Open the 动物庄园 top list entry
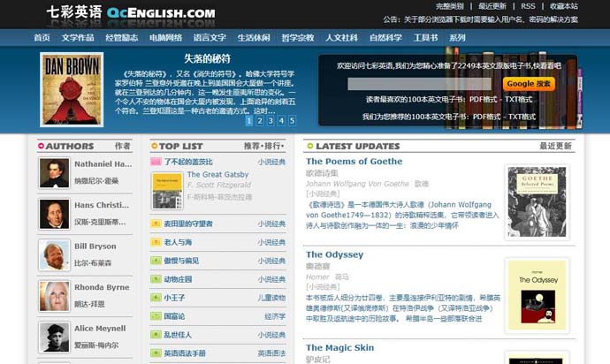The width and height of the screenshot is (610, 364). tap(178, 279)
